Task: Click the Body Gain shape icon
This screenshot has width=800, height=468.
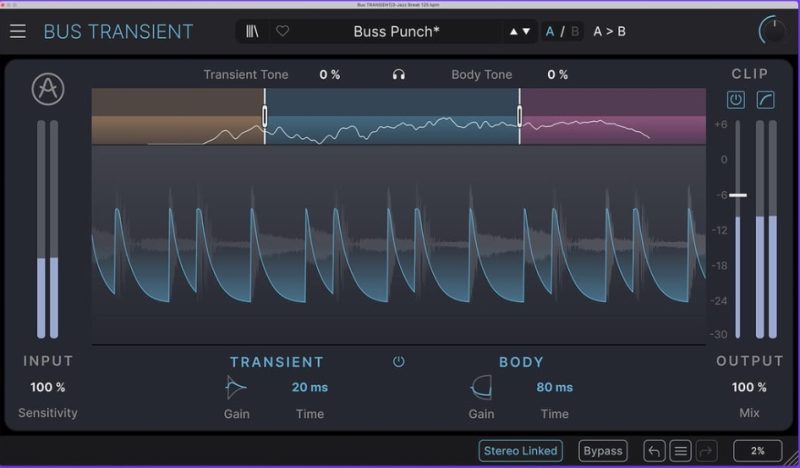Action: tap(481, 387)
